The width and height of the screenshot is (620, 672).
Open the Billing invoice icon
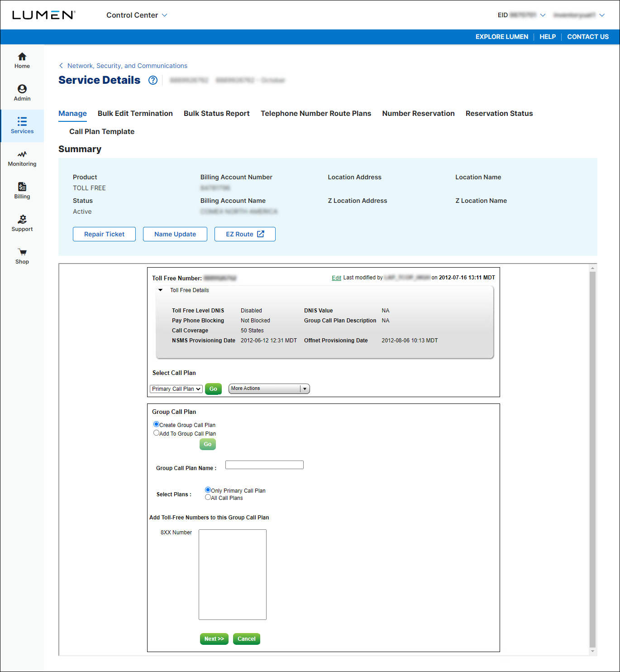click(22, 187)
